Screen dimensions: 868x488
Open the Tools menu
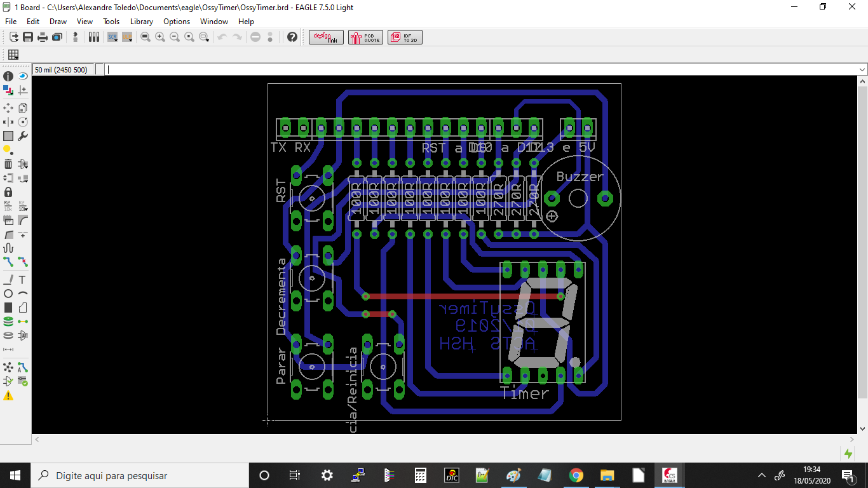coord(111,22)
